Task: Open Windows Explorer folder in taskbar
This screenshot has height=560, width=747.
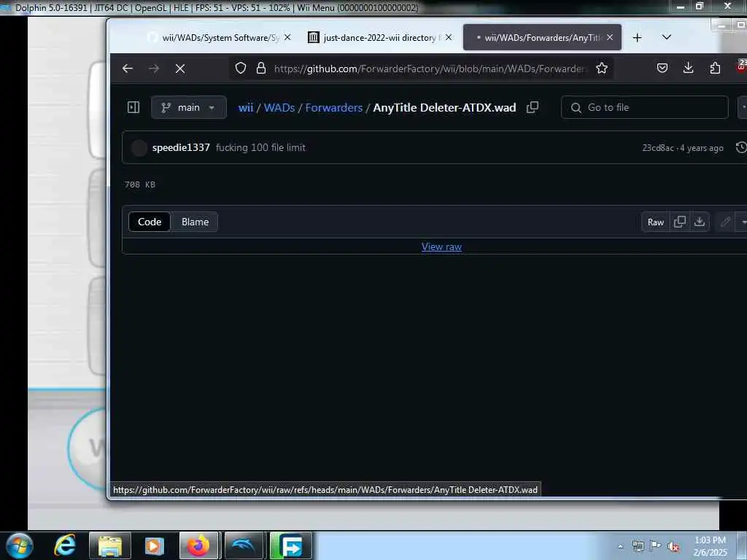Action: click(x=109, y=545)
